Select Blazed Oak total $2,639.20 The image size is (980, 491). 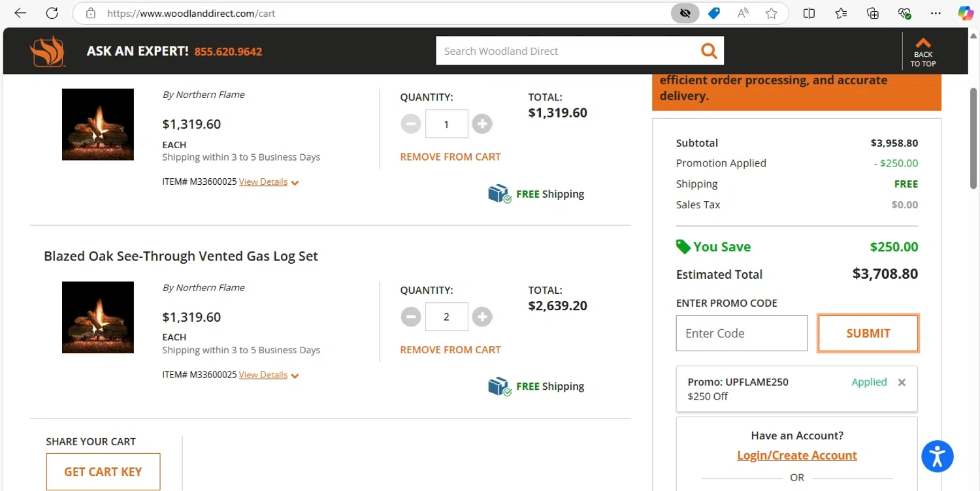557,306
